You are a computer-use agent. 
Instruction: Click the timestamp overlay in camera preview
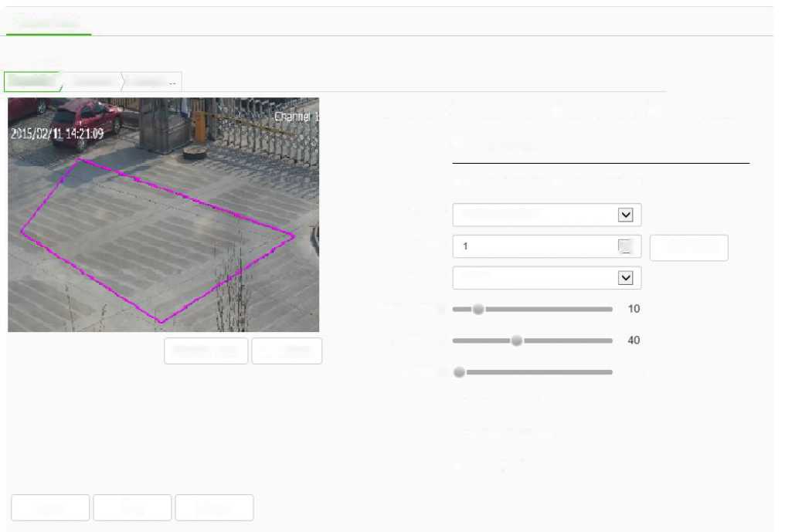(x=57, y=134)
